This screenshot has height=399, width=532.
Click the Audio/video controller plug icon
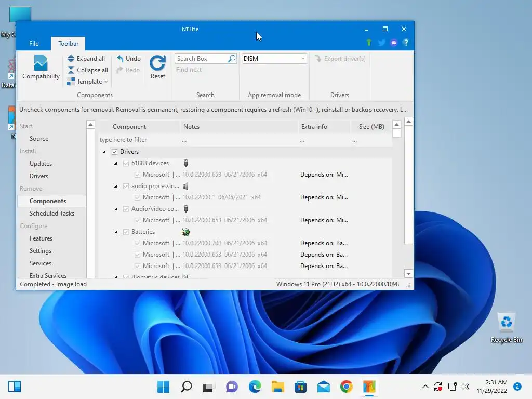coord(186,209)
